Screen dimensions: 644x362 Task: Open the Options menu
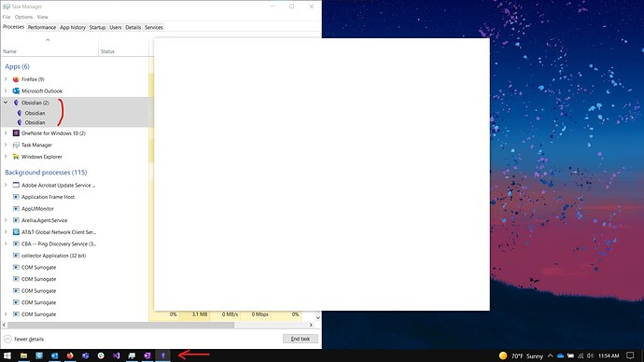pyautogui.click(x=23, y=17)
